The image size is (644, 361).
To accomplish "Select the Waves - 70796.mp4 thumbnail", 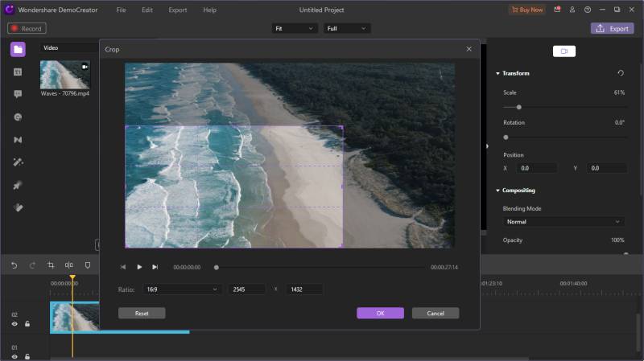I will (65, 75).
